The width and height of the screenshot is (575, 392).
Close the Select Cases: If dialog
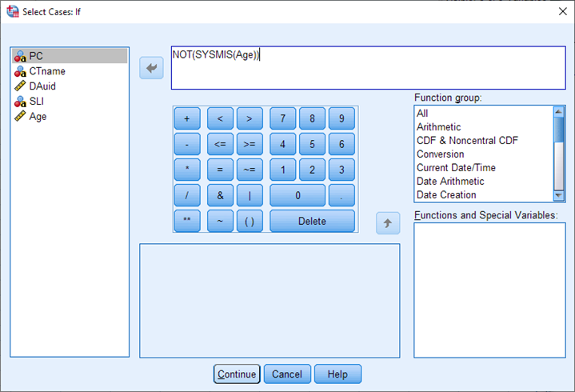pos(562,11)
